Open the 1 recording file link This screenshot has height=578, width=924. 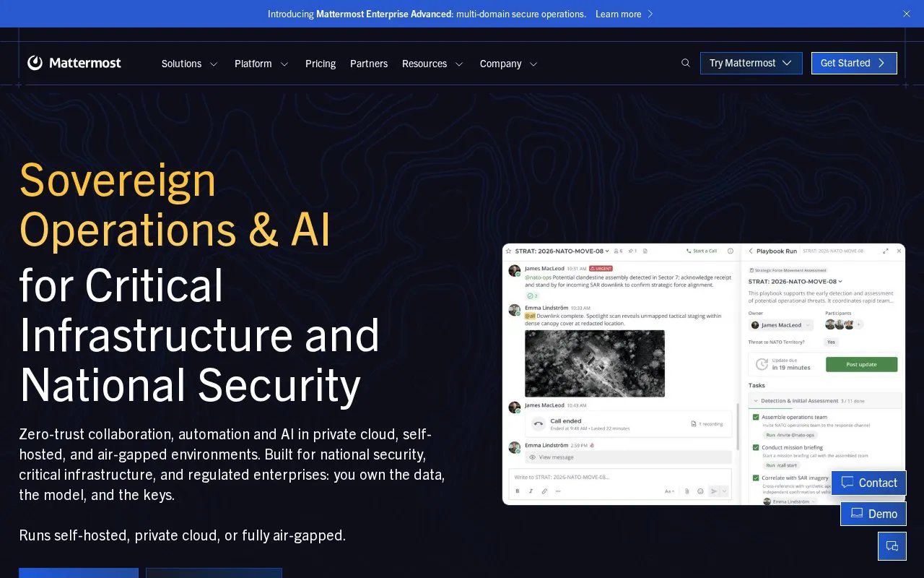point(707,424)
